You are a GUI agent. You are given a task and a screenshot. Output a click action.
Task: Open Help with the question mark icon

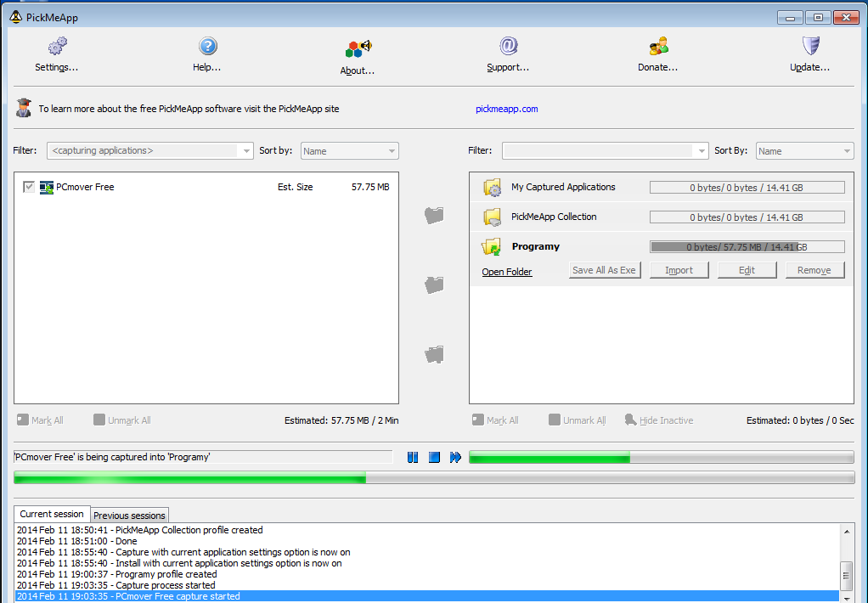207,46
